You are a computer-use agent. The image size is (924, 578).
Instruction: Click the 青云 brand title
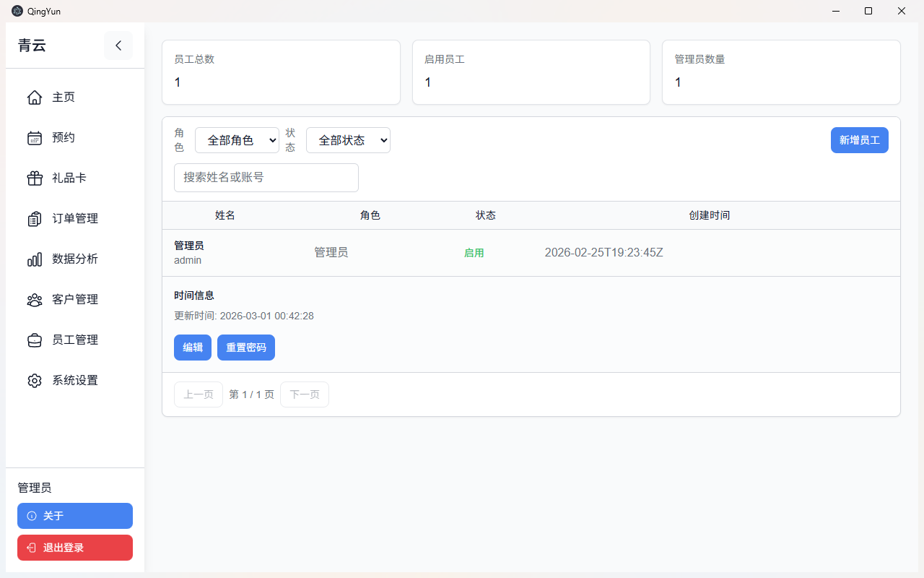click(32, 46)
